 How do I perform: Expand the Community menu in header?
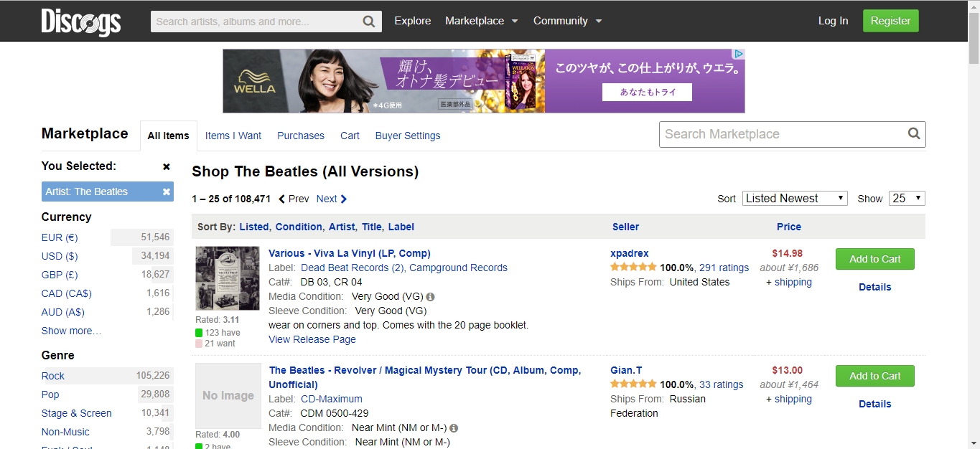(567, 21)
